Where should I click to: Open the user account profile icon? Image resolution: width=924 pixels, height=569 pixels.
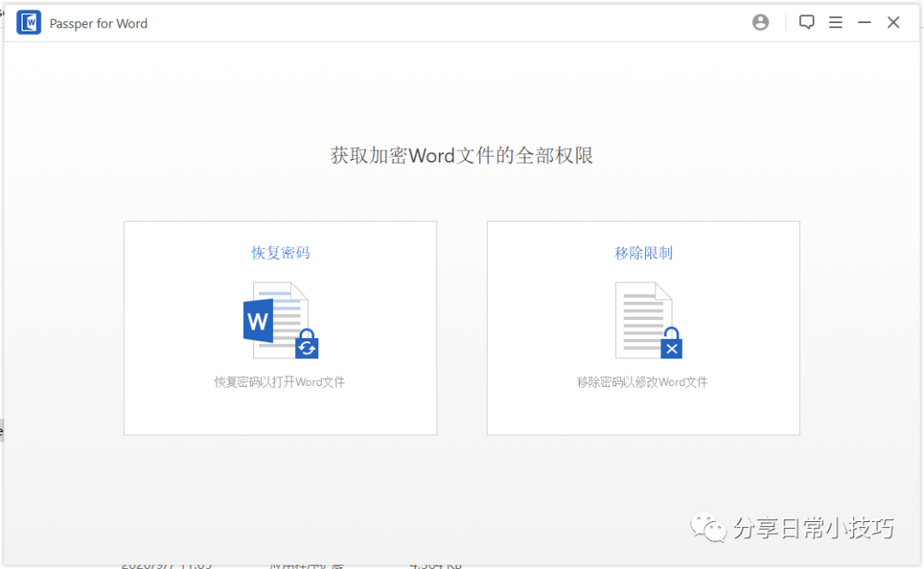pos(761,22)
